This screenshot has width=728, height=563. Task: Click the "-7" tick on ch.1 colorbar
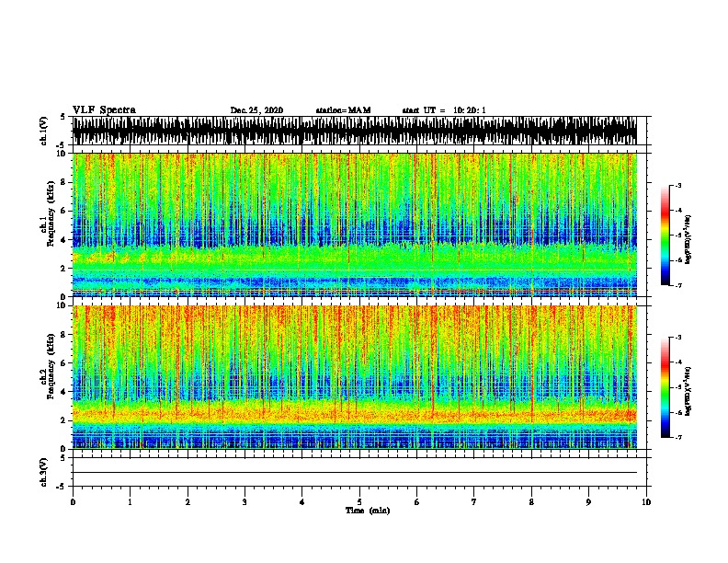pyautogui.click(x=678, y=285)
